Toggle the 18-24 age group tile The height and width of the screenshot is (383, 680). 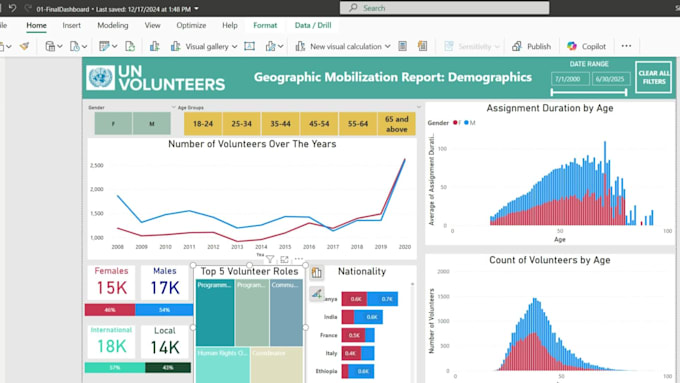point(203,124)
